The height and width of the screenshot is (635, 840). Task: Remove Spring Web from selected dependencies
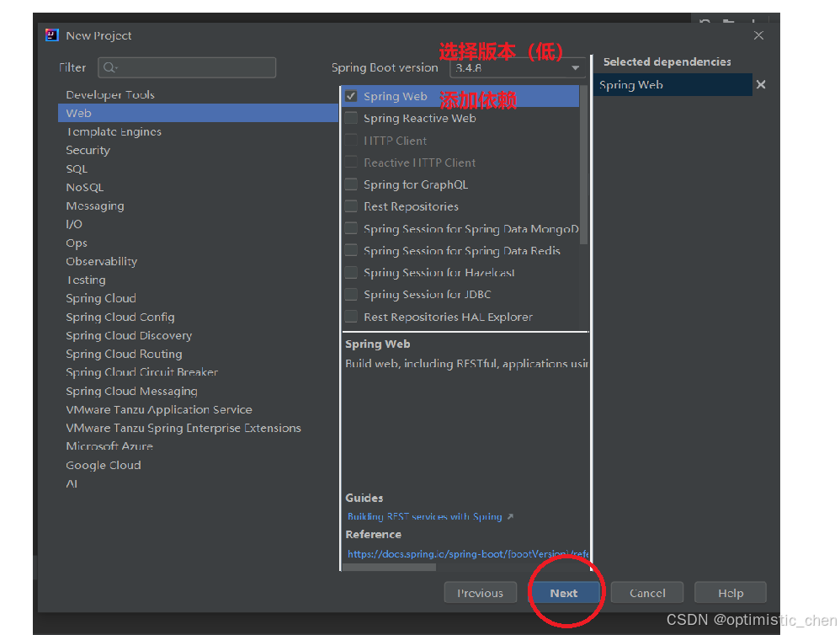[761, 85]
